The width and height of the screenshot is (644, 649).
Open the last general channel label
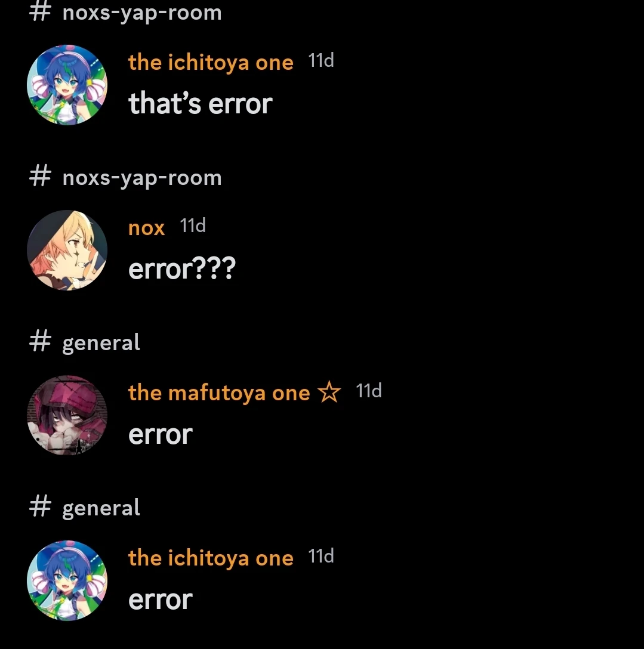(101, 509)
